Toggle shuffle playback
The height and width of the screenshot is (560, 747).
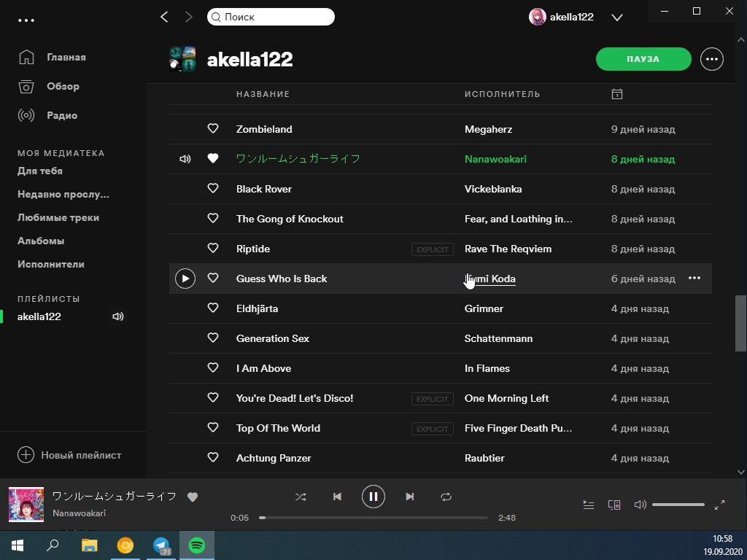301,497
